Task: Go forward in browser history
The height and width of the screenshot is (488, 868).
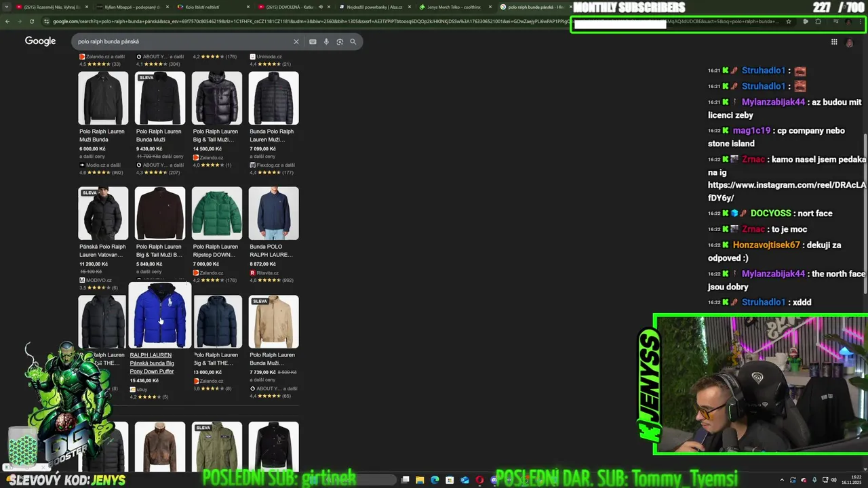Action: click(19, 21)
